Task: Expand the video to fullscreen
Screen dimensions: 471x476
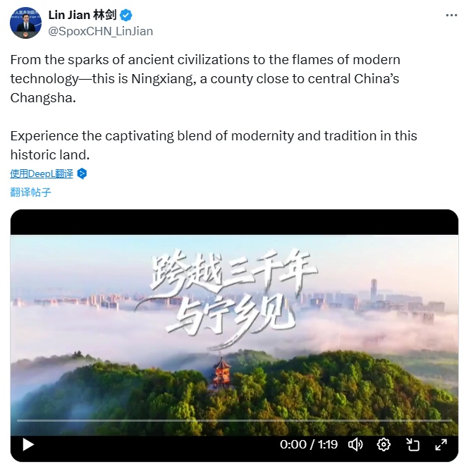Action: 441,445
